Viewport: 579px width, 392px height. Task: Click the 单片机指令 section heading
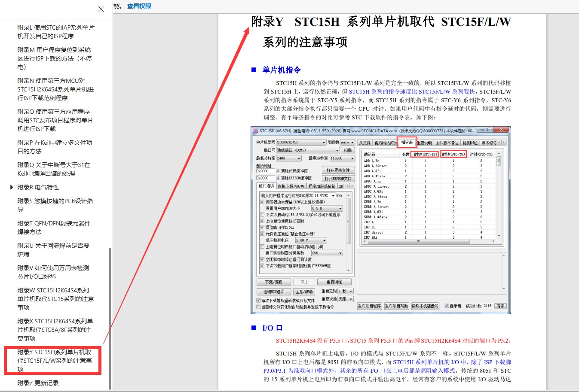pyautogui.click(x=282, y=70)
